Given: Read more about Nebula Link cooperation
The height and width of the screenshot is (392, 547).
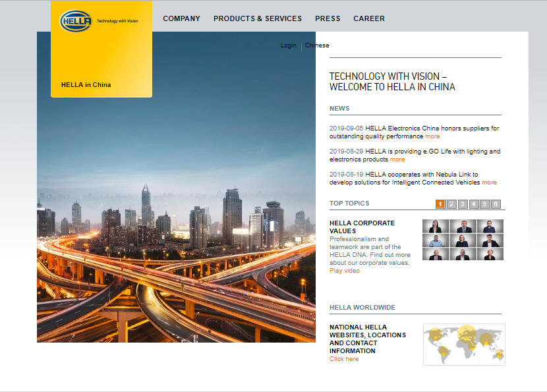Looking at the screenshot, I should point(489,182).
